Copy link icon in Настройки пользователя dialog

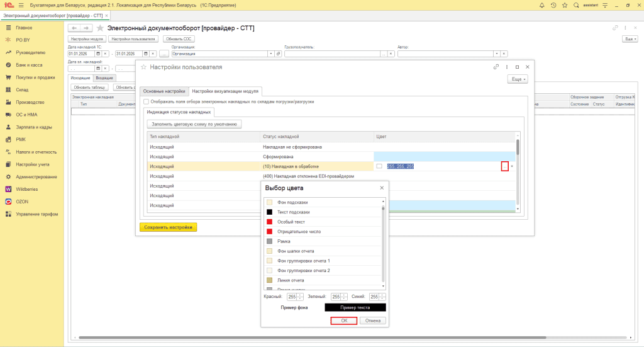pos(496,67)
